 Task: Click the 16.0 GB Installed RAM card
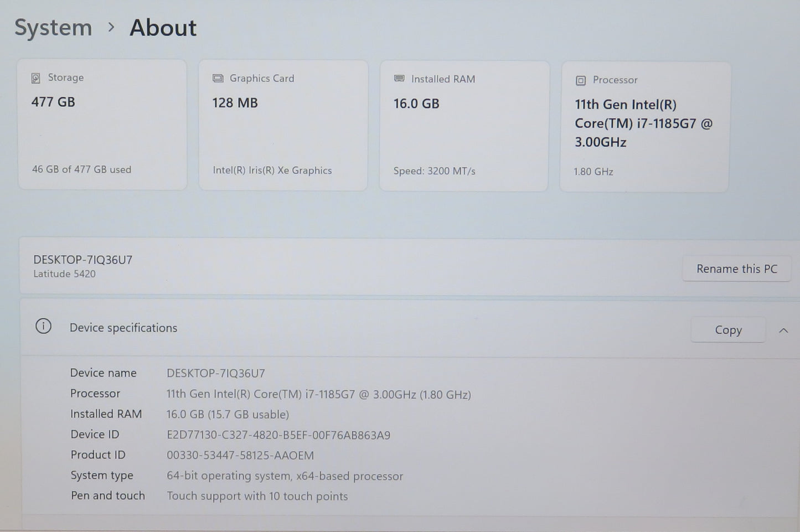pos(464,126)
